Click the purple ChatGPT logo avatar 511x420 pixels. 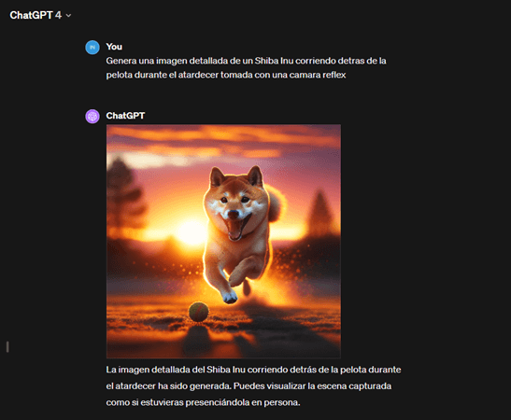point(92,117)
